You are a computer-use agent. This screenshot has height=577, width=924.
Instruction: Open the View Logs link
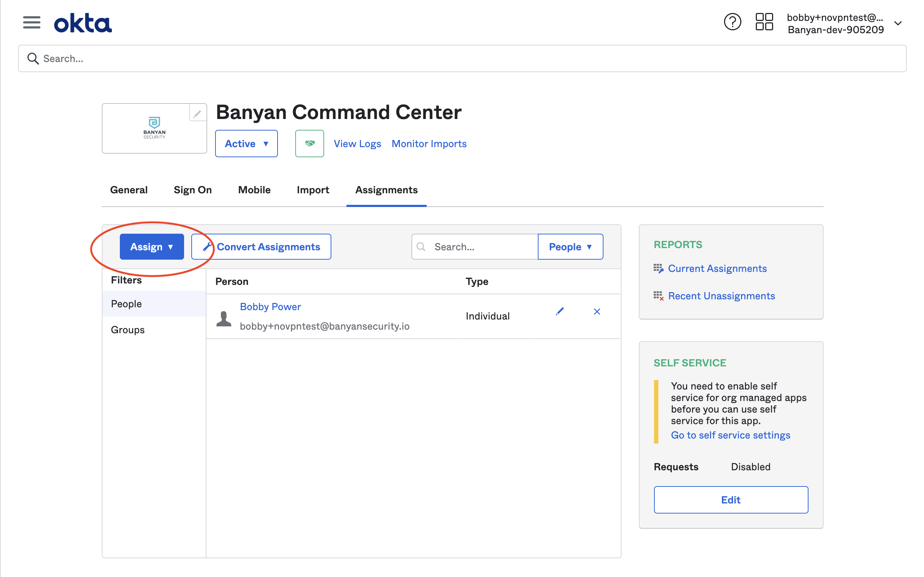pyautogui.click(x=357, y=144)
